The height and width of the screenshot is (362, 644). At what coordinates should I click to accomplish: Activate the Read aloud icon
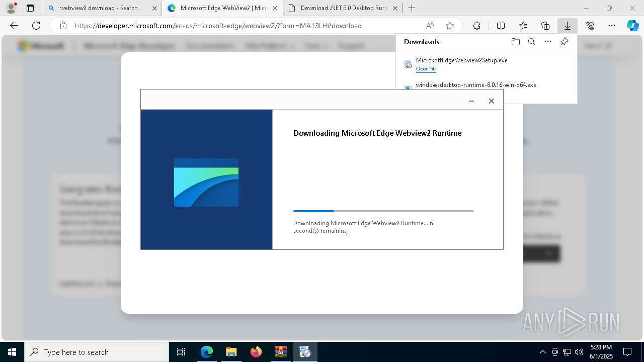point(430,26)
